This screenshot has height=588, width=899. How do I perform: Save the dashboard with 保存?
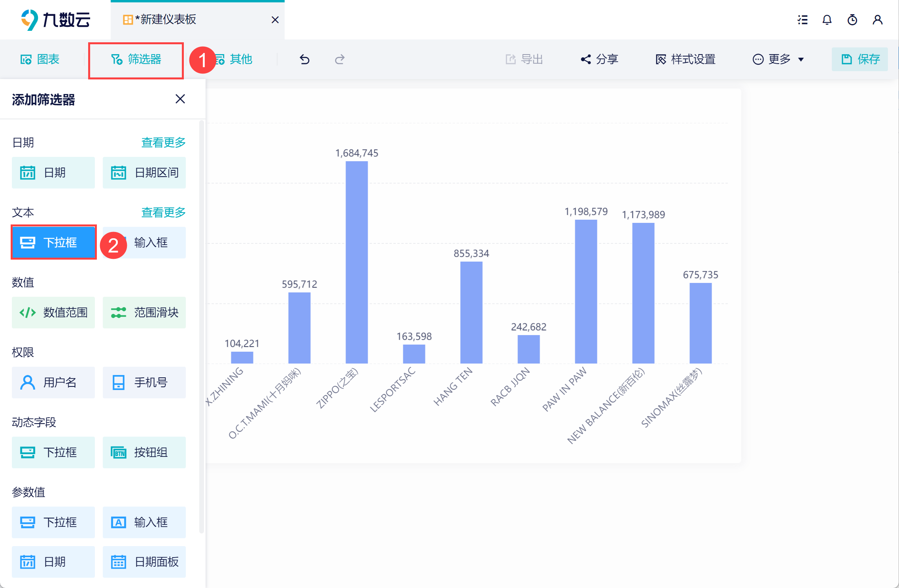(860, 59)
